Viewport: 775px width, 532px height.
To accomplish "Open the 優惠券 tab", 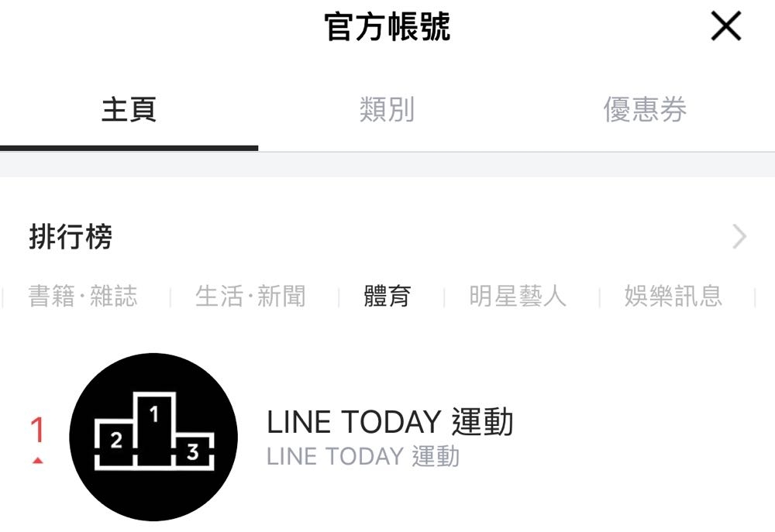I will [645, 109].
